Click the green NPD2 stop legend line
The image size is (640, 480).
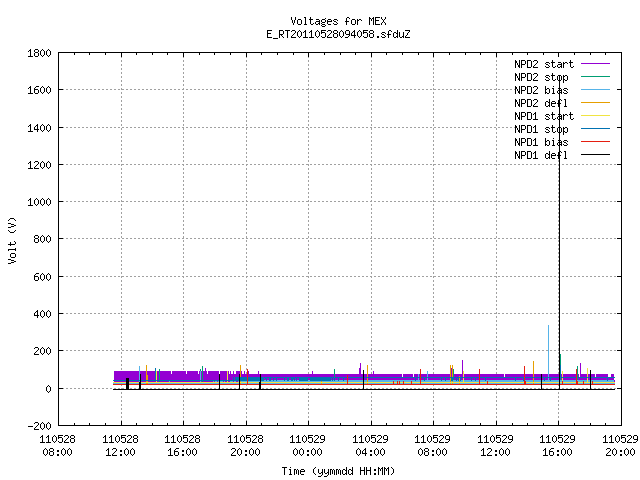pos(596,77)
